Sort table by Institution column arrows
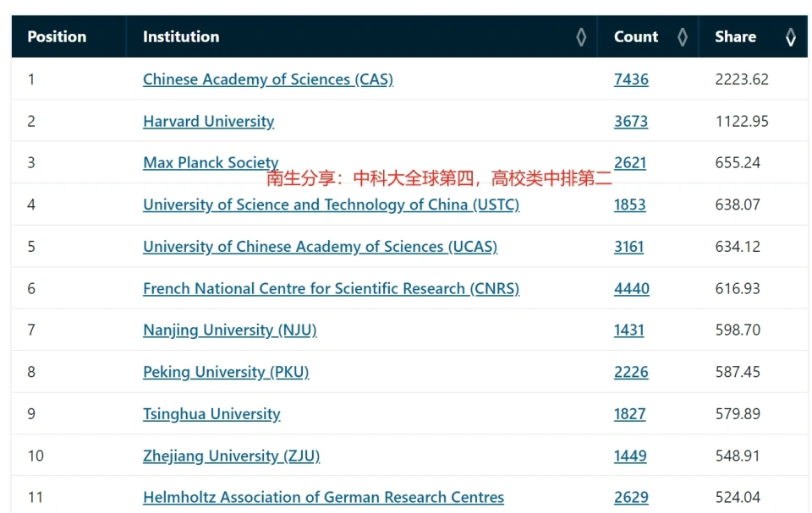The width and height of the screenshot is (812, 513). coord(581,36)
